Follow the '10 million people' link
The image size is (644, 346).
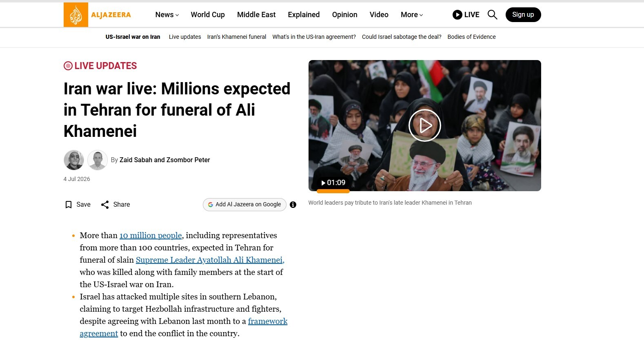coord(151,236)
